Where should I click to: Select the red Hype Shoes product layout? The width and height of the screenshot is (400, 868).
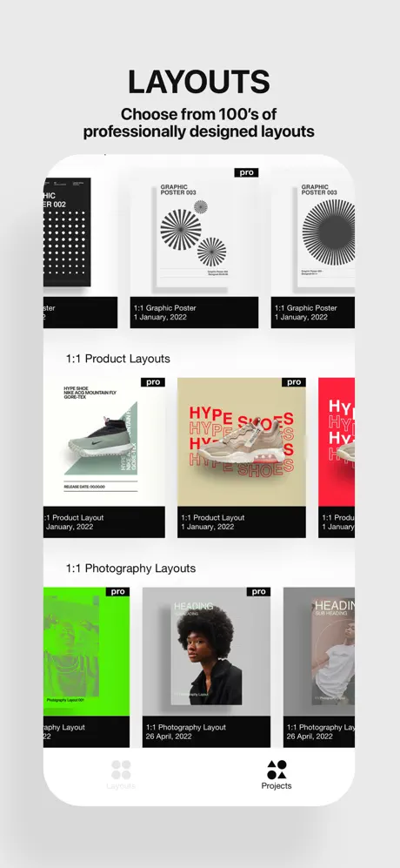(337, 441)
